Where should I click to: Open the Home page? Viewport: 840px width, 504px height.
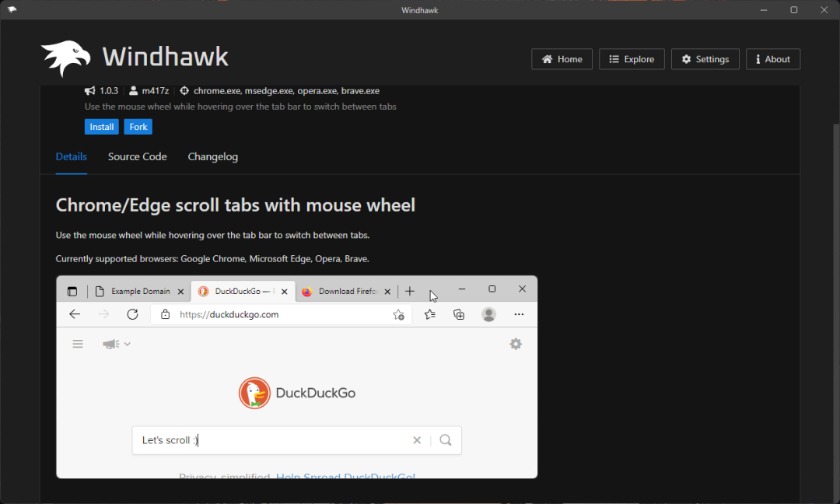click(562, 59)
